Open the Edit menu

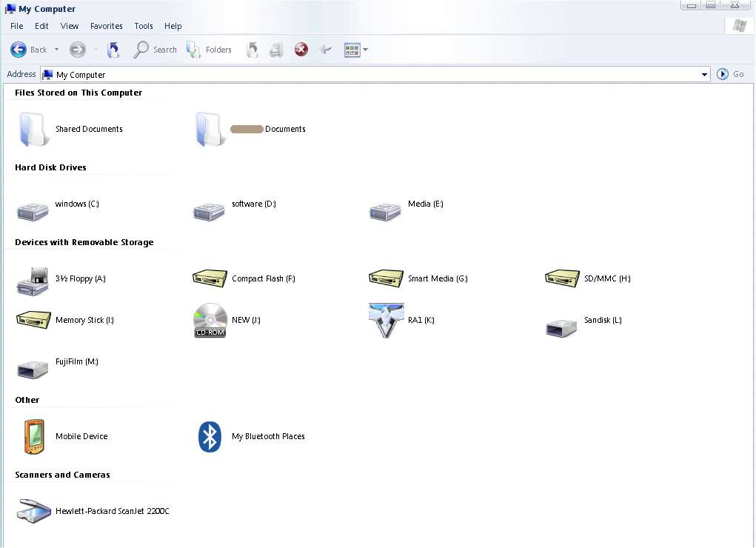click(41, 26)
